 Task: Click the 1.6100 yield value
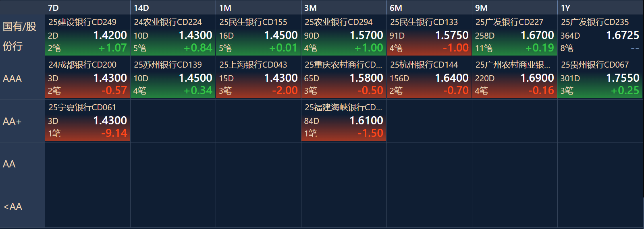click(x=366, y=121)
